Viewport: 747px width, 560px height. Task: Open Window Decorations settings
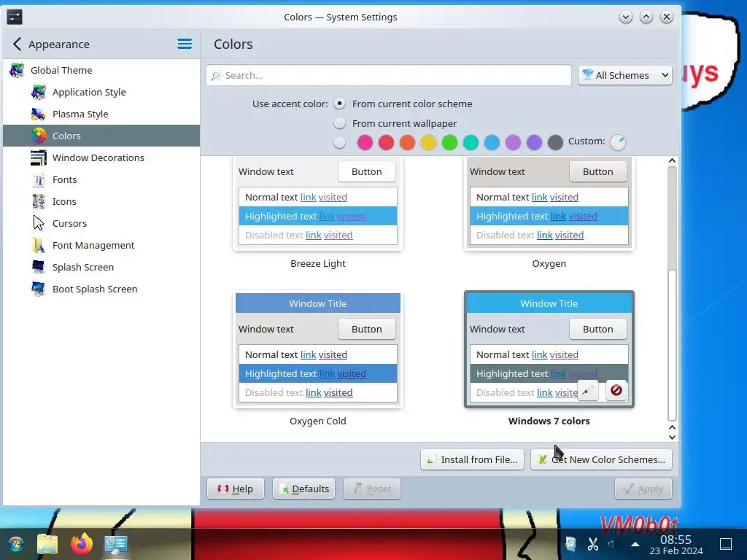101,157
